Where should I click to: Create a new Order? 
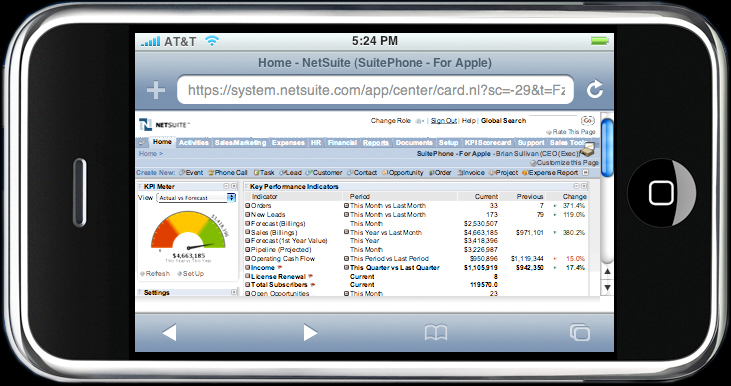pos(440,172)
